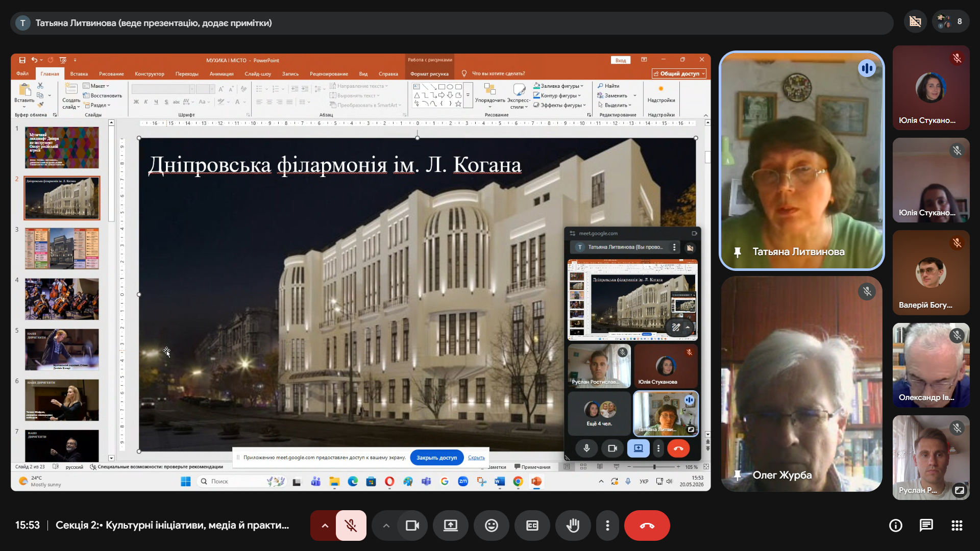
Task: Leave the call with red hangup button
Action: click(647, 525)
